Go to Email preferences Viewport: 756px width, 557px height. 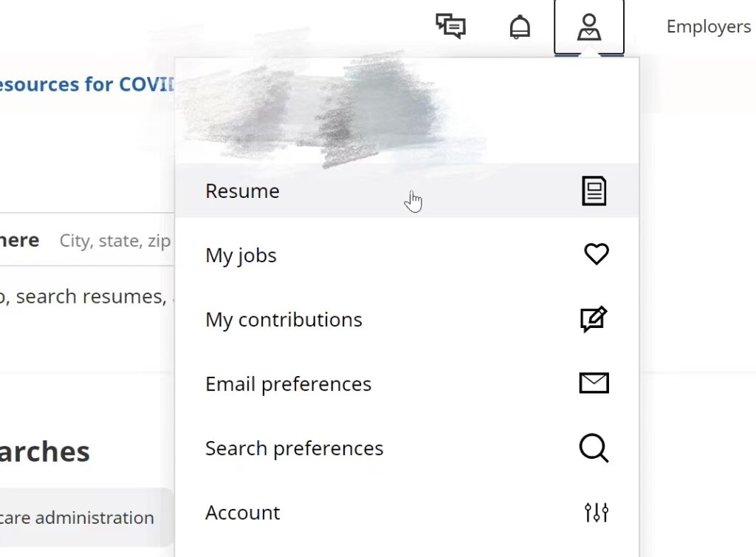coord(288,383)
